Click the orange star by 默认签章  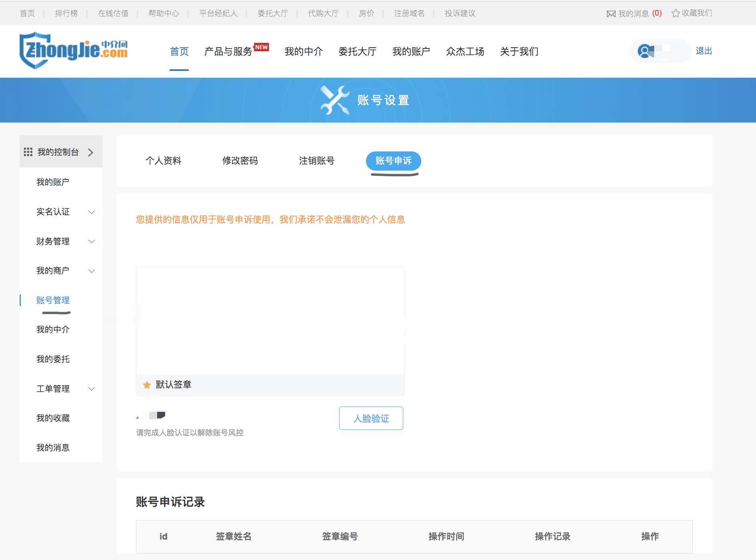(147, 385)
